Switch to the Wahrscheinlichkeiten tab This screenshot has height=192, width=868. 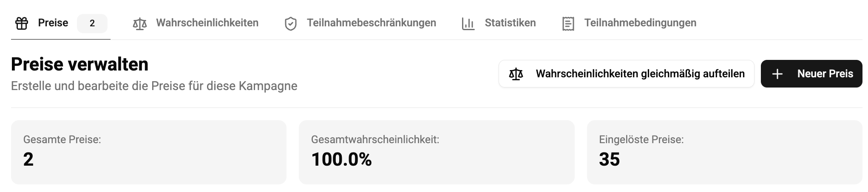click(x=207, y=23)
